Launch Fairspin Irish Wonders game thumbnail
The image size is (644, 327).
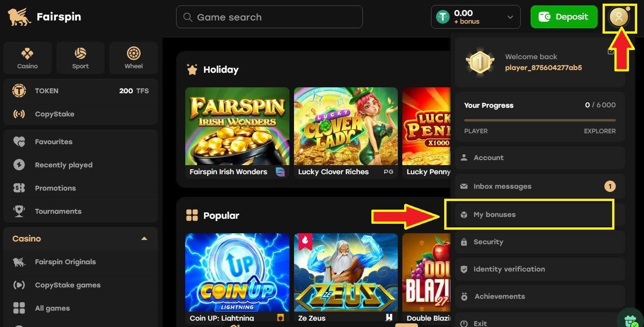pos(237,126)
